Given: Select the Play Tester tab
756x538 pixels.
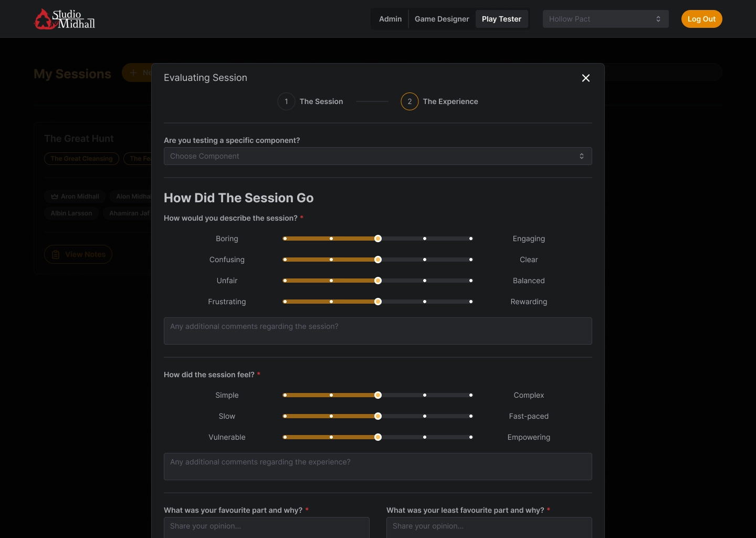Looking at the screenshot, I should click(501, 19).
